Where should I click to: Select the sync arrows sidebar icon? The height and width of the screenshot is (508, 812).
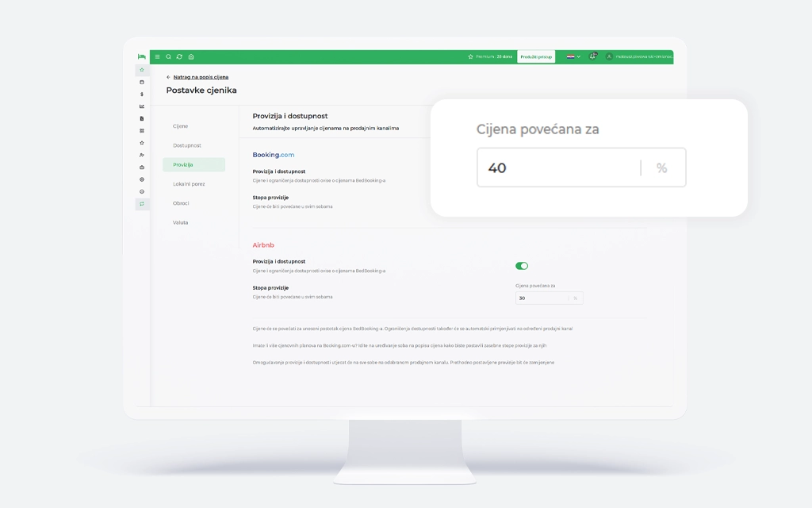tap(142, 204)
